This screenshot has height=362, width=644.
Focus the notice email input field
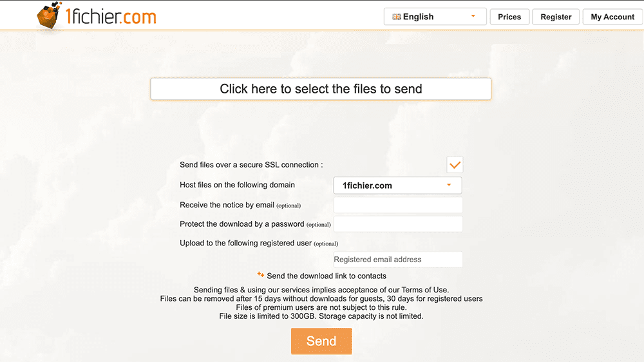click(x=397, y=205)
